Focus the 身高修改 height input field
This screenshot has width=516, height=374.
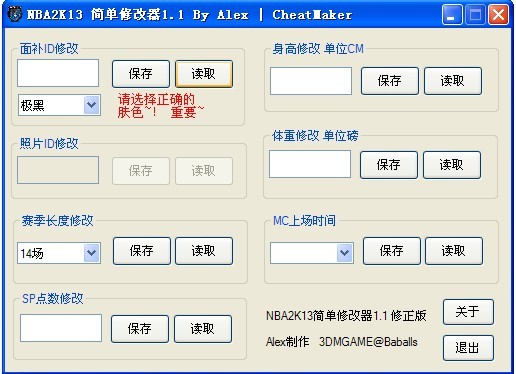[311, 81]
